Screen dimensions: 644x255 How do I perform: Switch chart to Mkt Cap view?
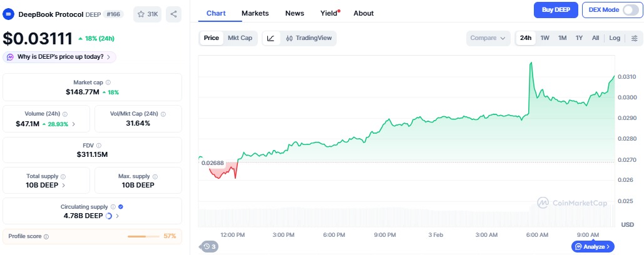coord(240,38)
